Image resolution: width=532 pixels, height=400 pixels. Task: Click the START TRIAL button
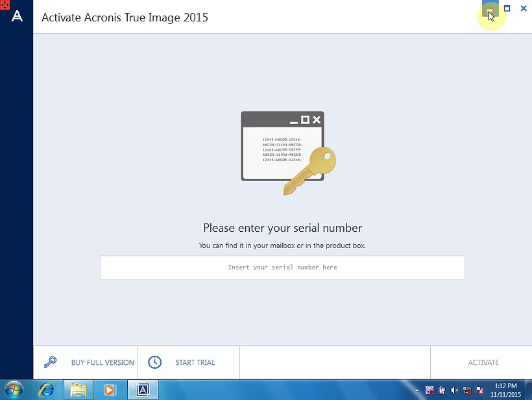[x=189, y=362]
